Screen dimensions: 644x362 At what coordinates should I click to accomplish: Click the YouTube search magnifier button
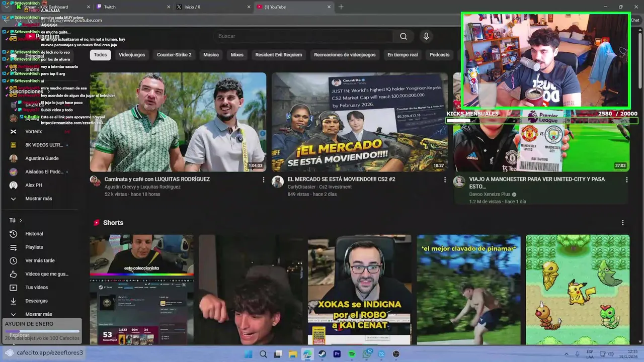(x=404, y=36)
